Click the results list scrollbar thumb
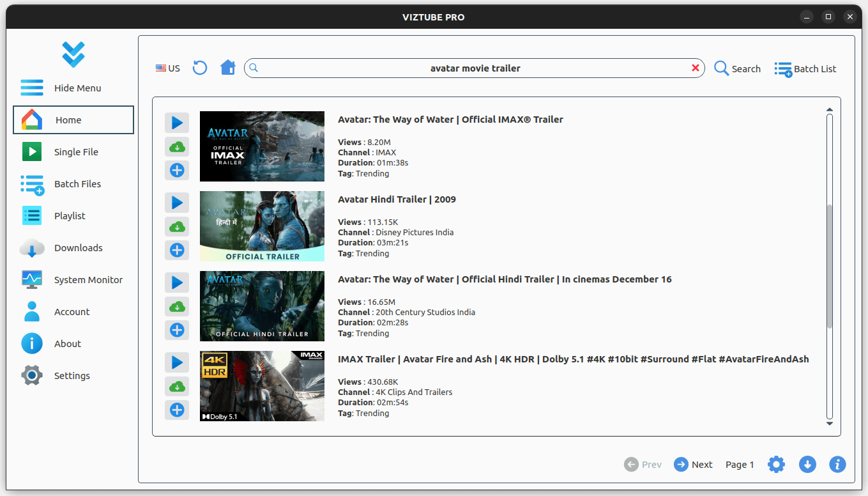Viewport: 868px width, 496px height. click(x=830, y=267)
